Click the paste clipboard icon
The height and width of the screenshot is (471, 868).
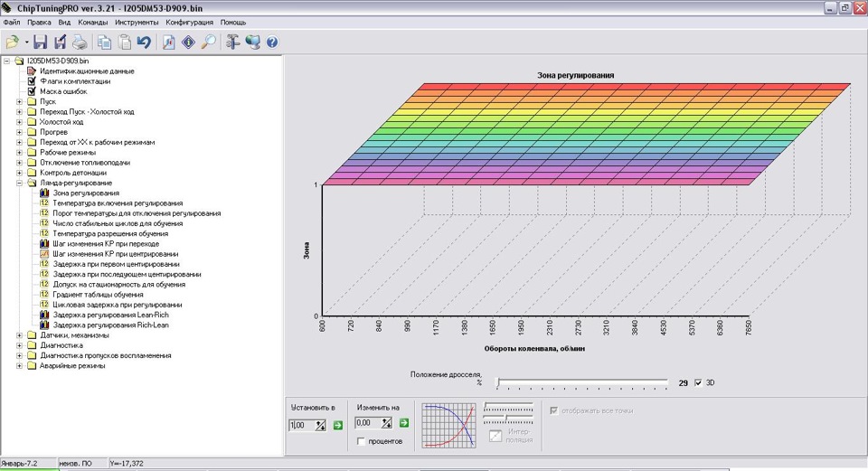point(125,42)
